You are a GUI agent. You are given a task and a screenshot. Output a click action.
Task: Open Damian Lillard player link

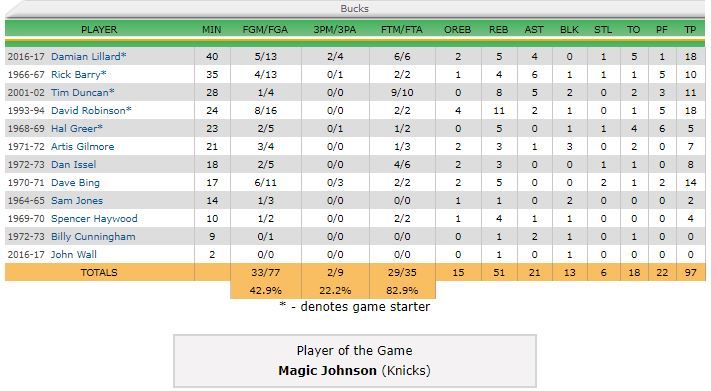(88, 57)
